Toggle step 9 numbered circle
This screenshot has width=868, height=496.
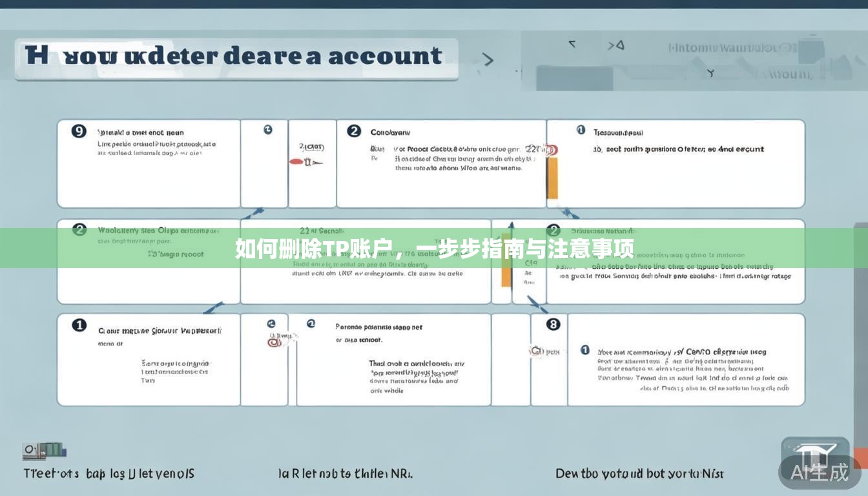click(78, 130)
